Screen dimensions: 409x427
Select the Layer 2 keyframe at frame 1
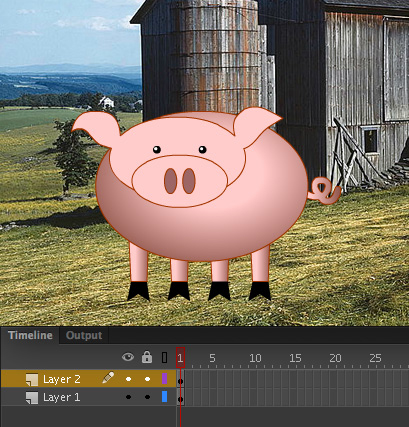[180, 379]
